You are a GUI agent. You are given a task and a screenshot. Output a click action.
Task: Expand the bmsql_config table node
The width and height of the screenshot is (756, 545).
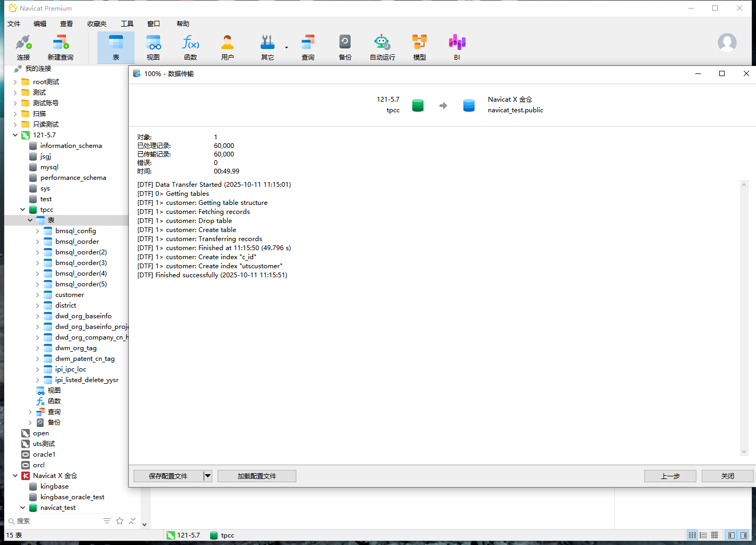coord(38,231)
